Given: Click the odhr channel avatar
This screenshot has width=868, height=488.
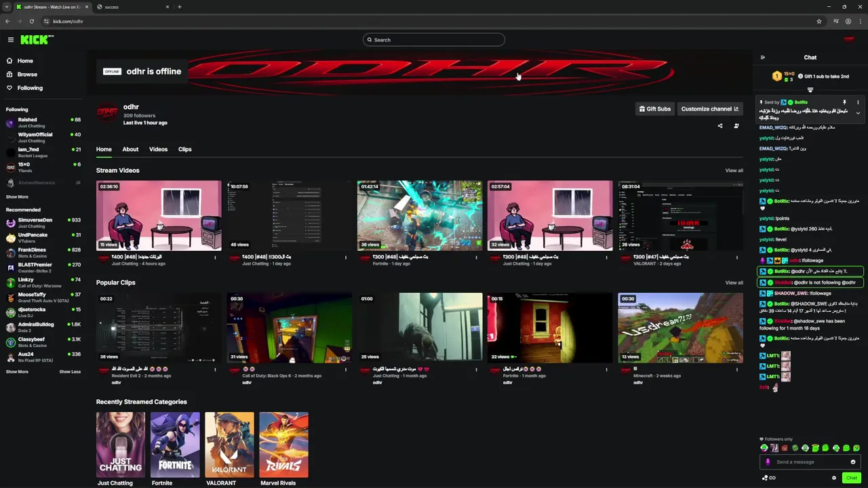Looking at the screenshot, I should [x=107, y=113].
